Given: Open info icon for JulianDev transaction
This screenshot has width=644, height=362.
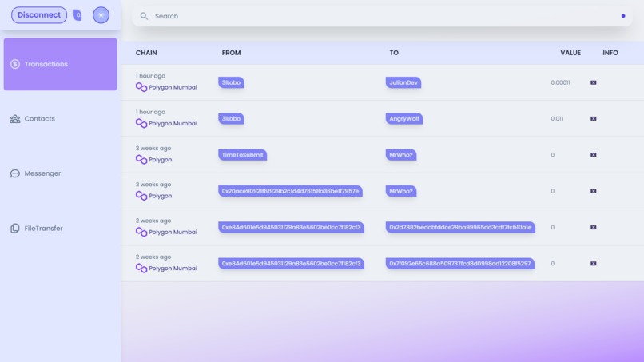Looking at the screenshot, I should point(594,82).
